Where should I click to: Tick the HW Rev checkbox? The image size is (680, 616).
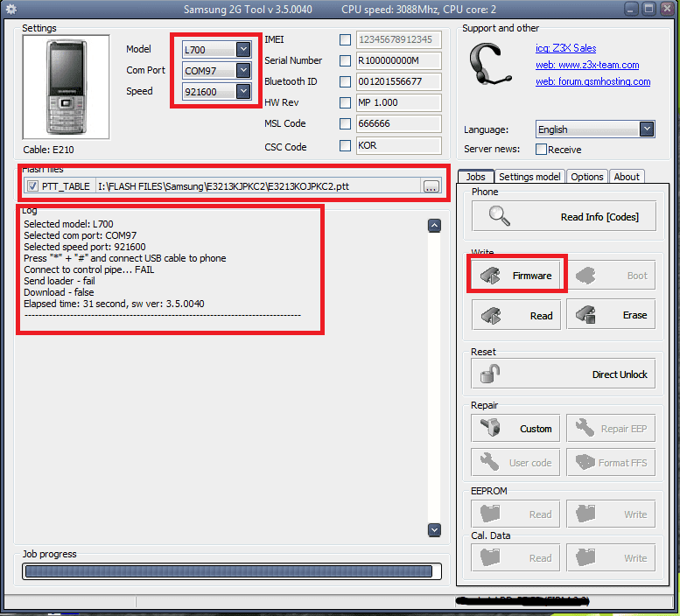tap(345, 102)
